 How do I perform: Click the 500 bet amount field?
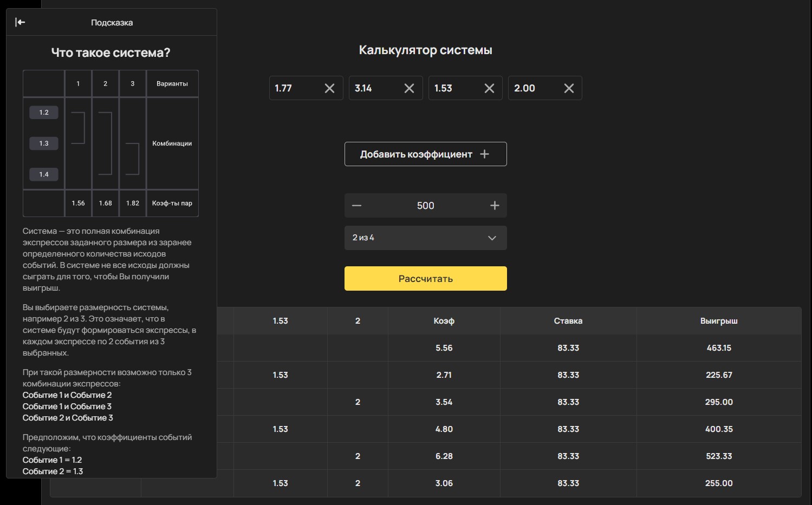click(x=426, y=206)
